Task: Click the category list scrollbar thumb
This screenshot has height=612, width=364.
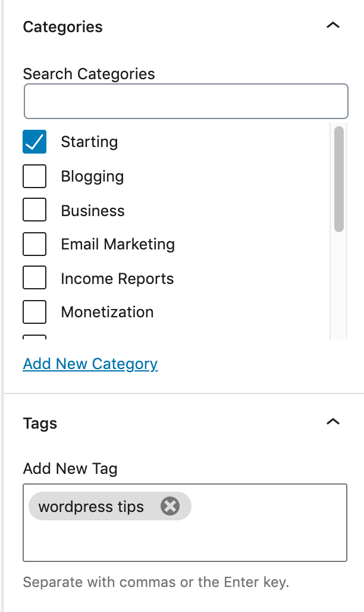Action: pos(339,179)
